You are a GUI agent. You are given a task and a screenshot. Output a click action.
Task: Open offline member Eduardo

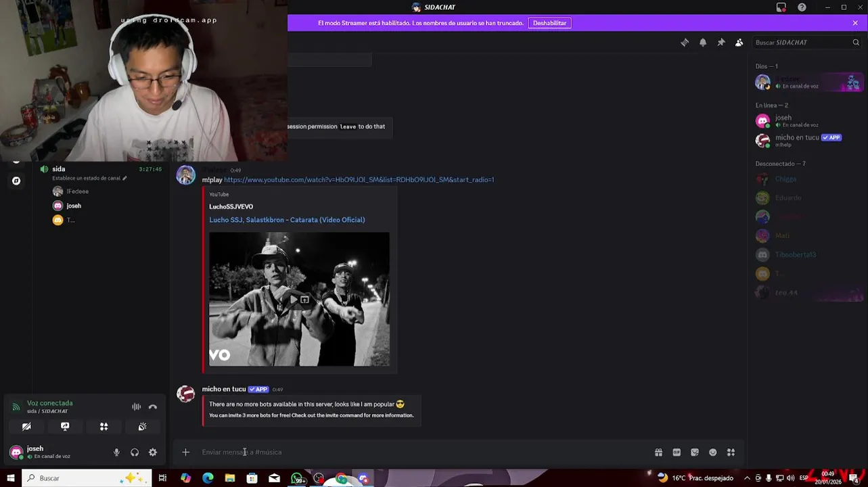807,198
